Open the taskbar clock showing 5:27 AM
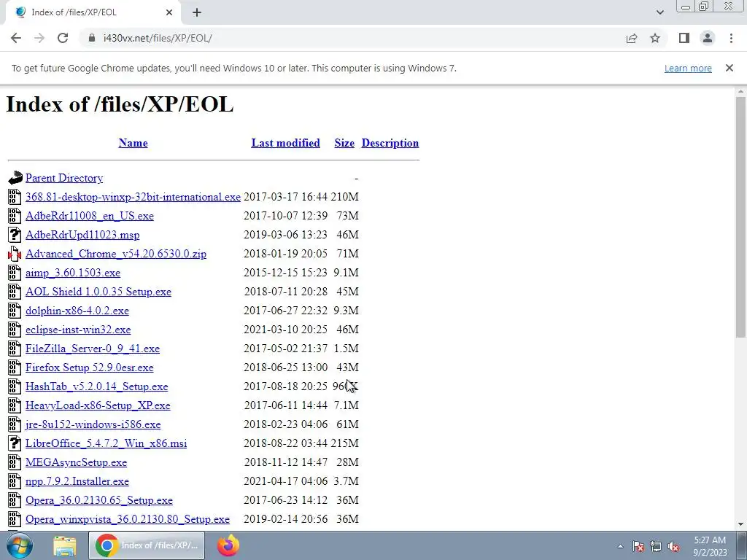 click(710, 546)
